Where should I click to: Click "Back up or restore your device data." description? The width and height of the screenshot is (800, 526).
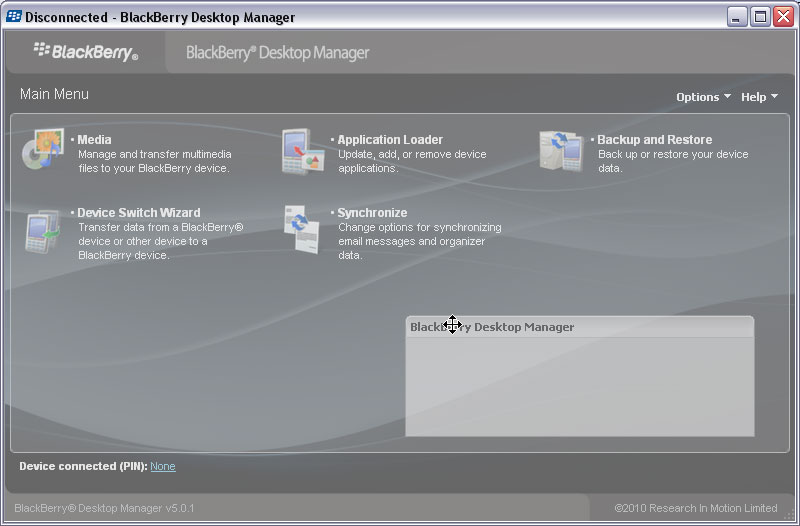tap(673, 161)
